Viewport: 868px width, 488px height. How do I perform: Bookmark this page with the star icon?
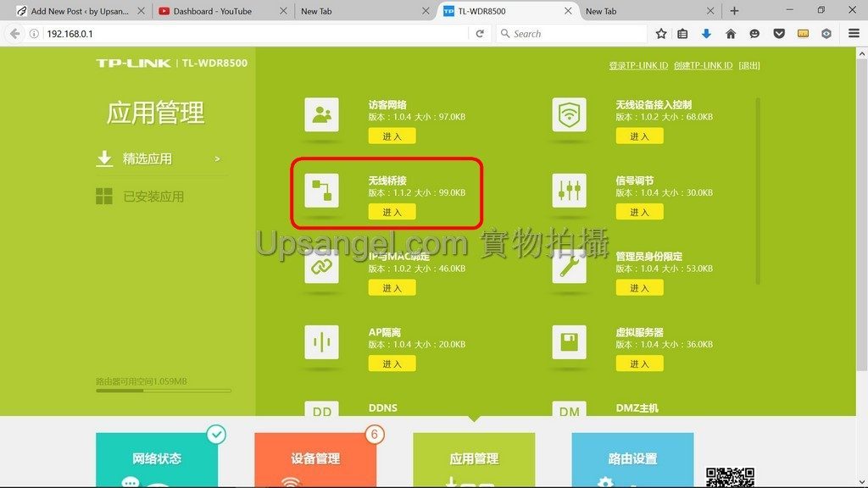pos(661,34)
